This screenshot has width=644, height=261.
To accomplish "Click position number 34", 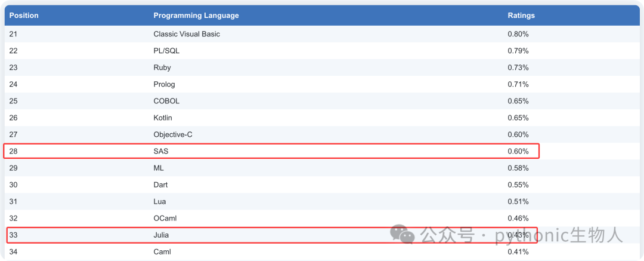I will tap(14, 252).
